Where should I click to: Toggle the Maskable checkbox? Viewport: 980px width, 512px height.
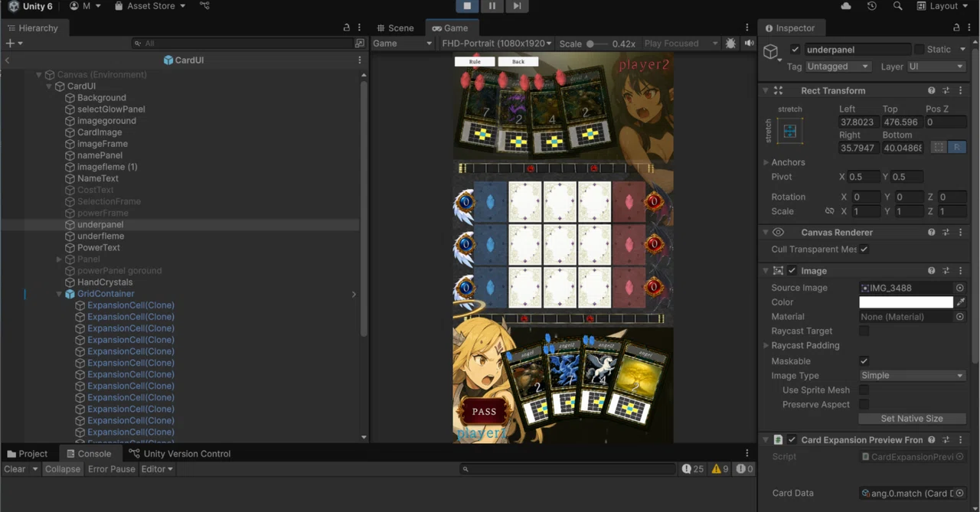coord(864,361)
